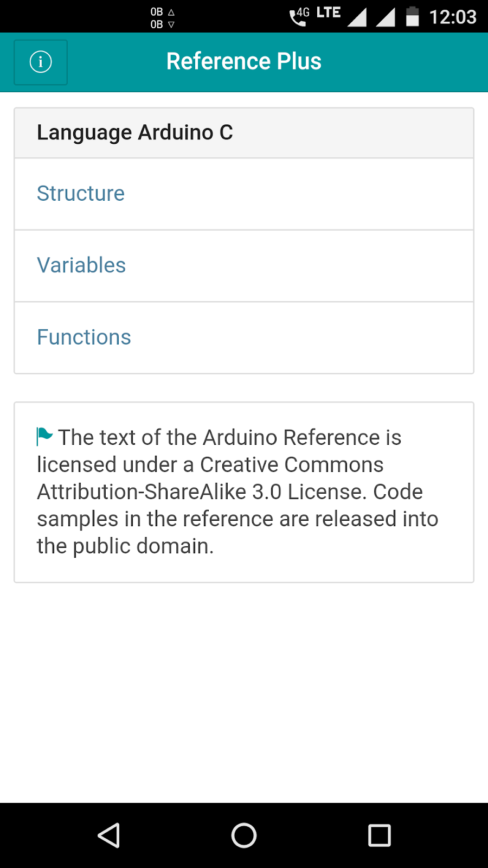Image resolution: width=488 pixels, height=868 pixels.
Task: Click the teal flag icon
Action: (x=44, y=436)
